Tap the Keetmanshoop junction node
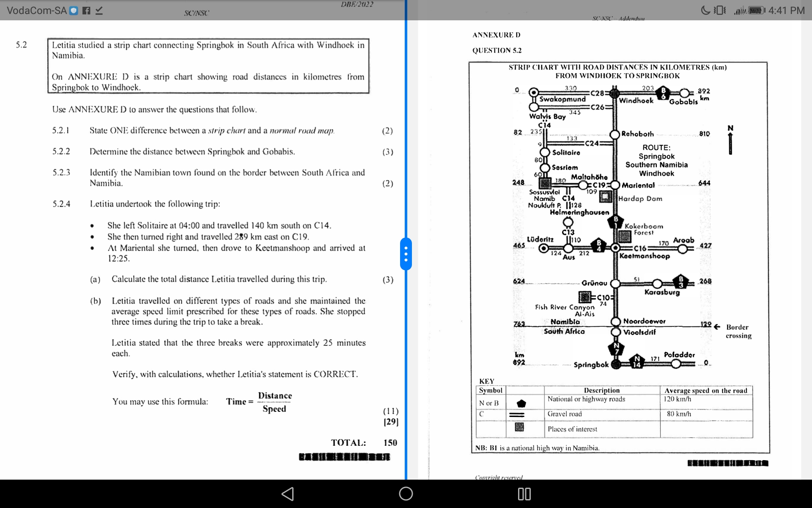Viewport: 812px width, 508px height. coord(616,248)
